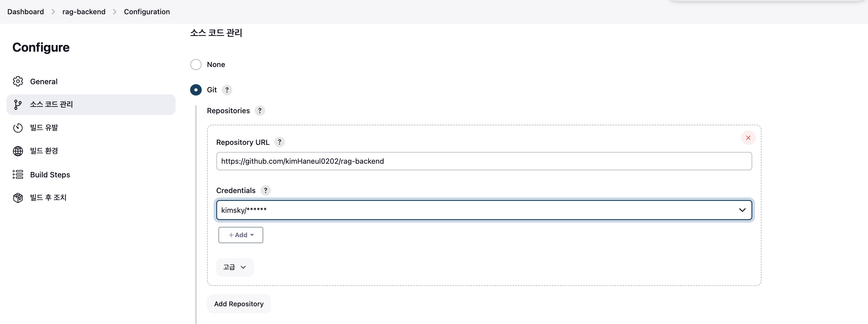Open the Credentials dropdown kimsky

[484, 210]
